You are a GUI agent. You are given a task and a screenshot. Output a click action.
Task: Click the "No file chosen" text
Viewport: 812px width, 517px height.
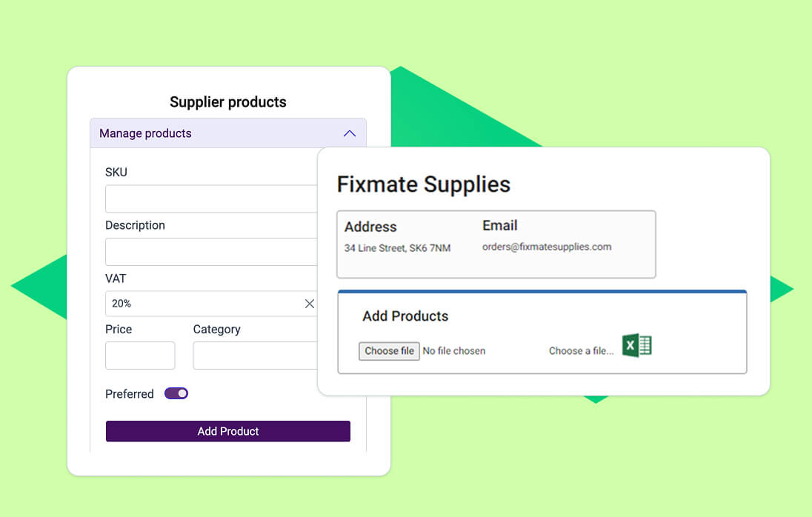pyautogui.click(x=454, y=351)
